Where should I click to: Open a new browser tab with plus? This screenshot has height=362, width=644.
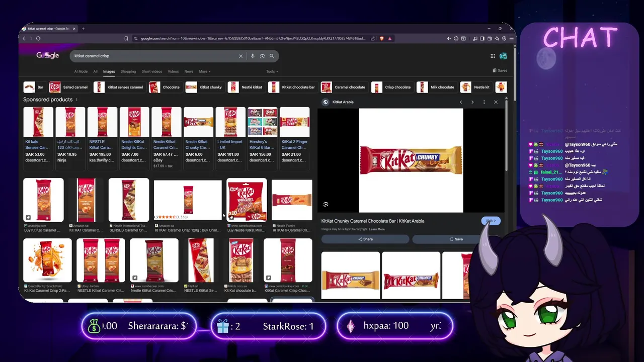[83, 29]
